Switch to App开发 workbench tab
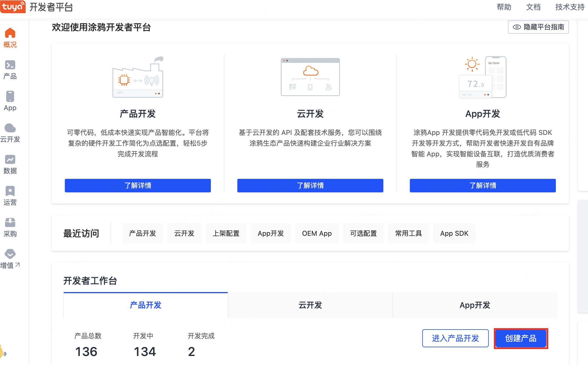Viewport: 588px width, 365px height. click(475, 305)
